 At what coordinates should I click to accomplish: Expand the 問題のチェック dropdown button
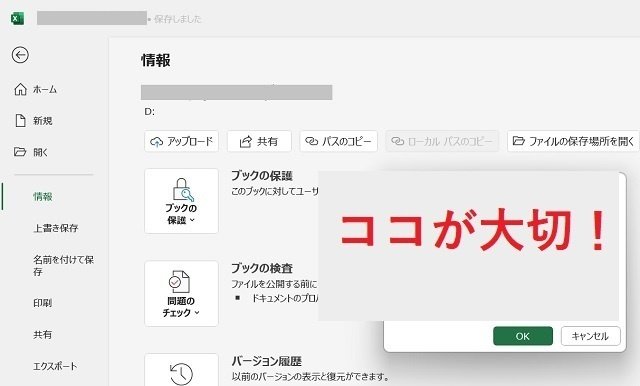pos(181,294)
